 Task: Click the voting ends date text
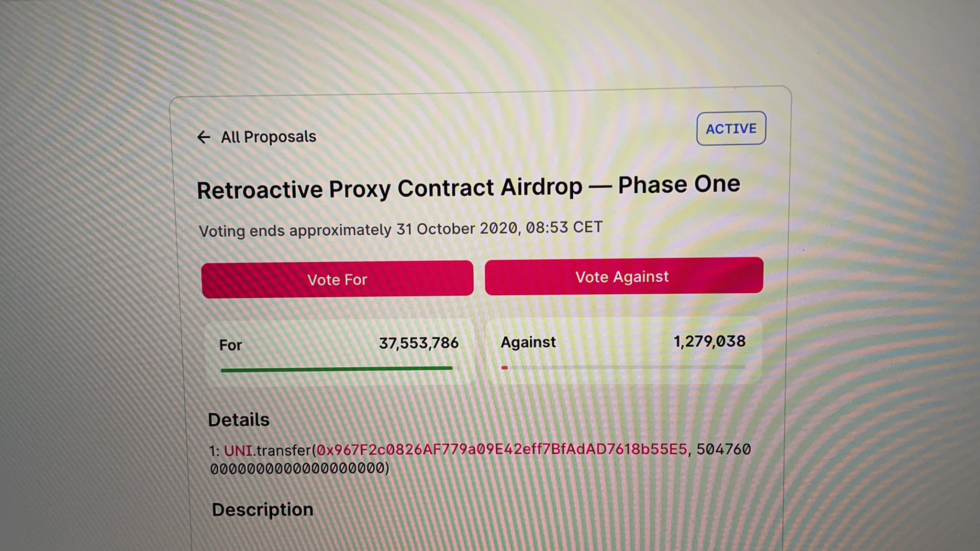pyautogui.click(x=401, y=229)
